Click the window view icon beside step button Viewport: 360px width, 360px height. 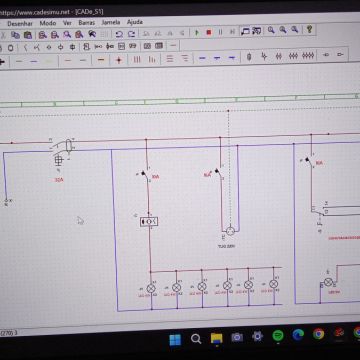tap(245, 31)
